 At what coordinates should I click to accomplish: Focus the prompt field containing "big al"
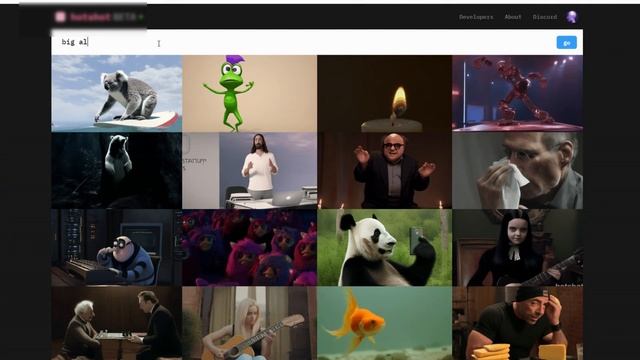(x=302, y=42)
